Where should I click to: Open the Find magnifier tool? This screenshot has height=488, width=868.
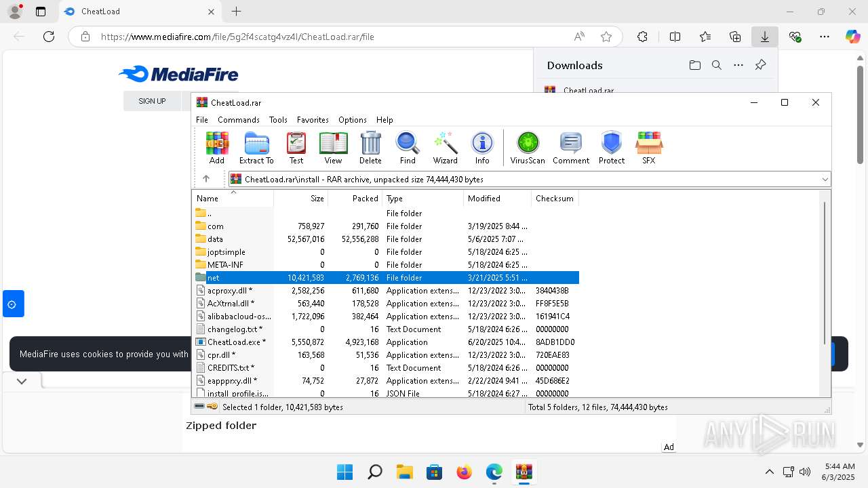(x=408, y=148)
